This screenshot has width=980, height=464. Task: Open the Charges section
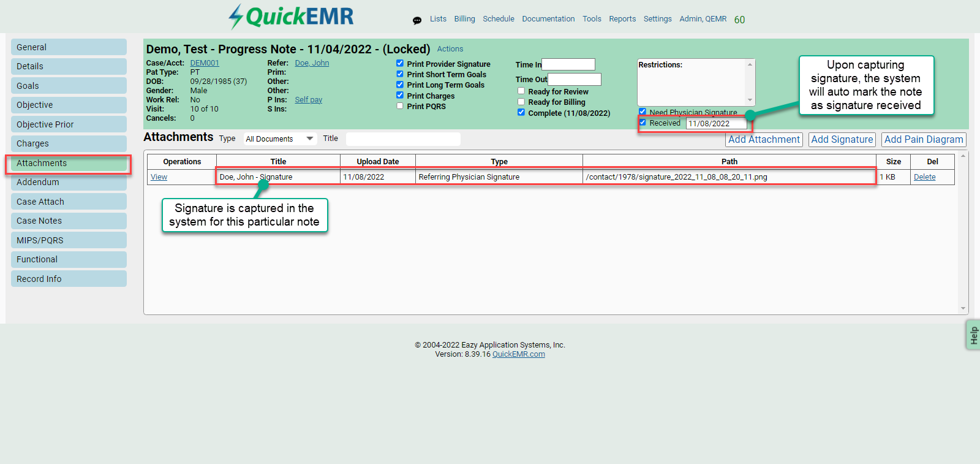click(69, 143)
